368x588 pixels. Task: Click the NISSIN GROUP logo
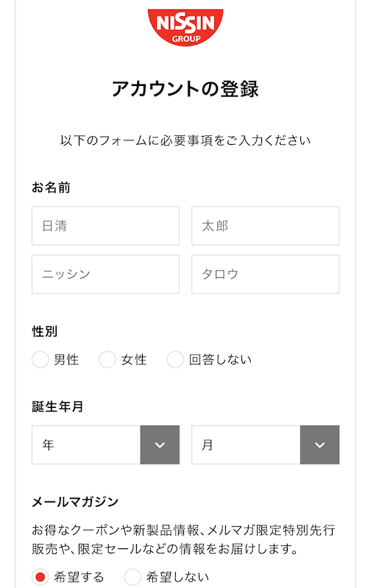(x=185, y=27)
